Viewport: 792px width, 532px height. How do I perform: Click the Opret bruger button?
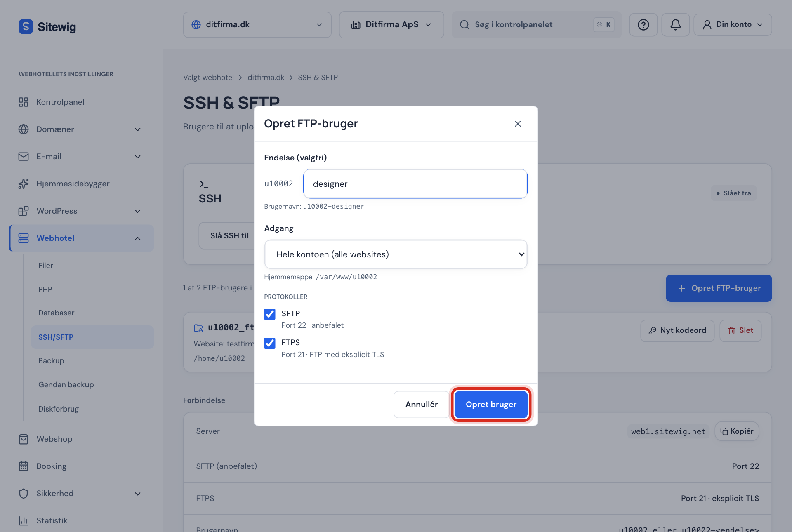491,405
